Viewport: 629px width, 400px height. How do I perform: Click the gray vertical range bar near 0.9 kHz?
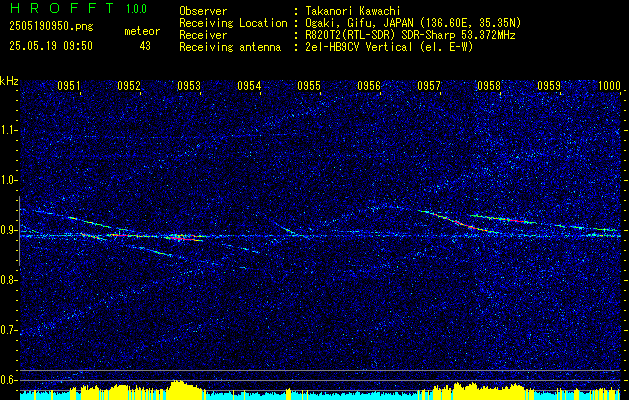pos(19,231)
